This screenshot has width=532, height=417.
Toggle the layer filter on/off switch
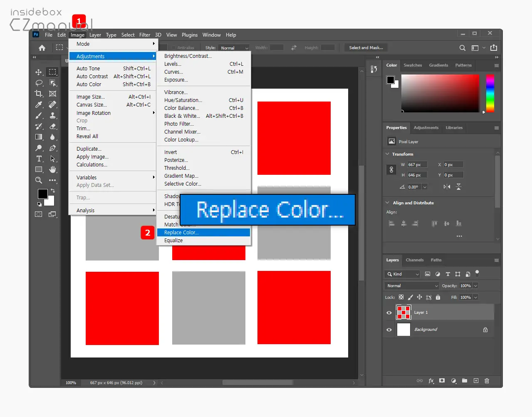click(477, 273)
